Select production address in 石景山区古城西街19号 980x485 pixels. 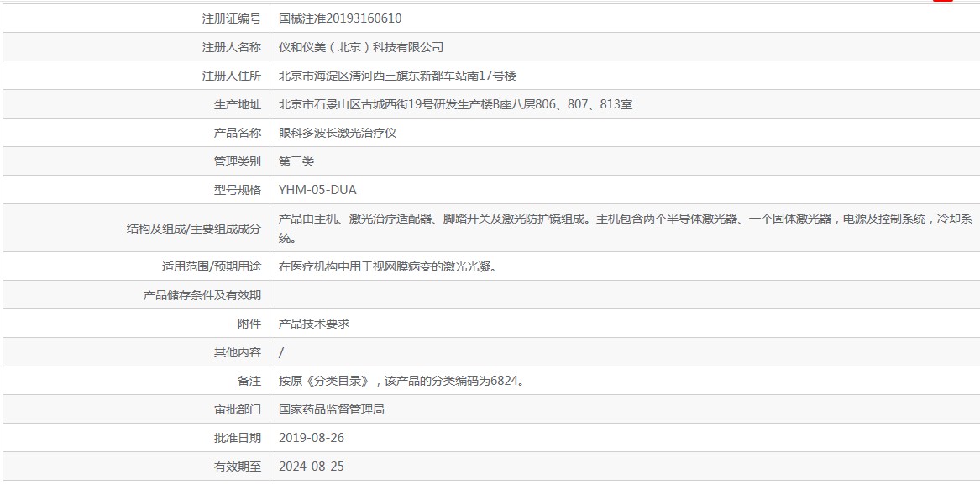click(455, 104)
